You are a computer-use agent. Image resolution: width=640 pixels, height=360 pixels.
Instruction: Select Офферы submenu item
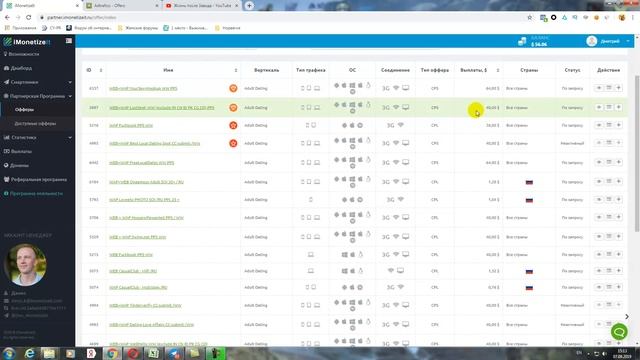(24, 109)
